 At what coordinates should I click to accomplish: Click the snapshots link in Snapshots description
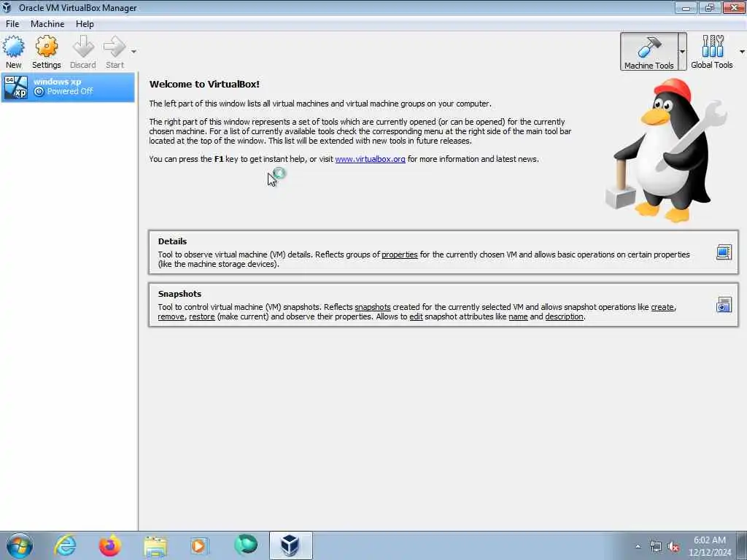[x=373, y=307]
